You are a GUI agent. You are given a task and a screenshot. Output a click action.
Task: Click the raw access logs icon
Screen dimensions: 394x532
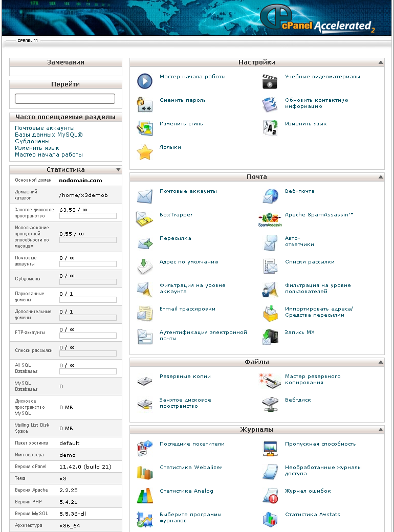270,472
